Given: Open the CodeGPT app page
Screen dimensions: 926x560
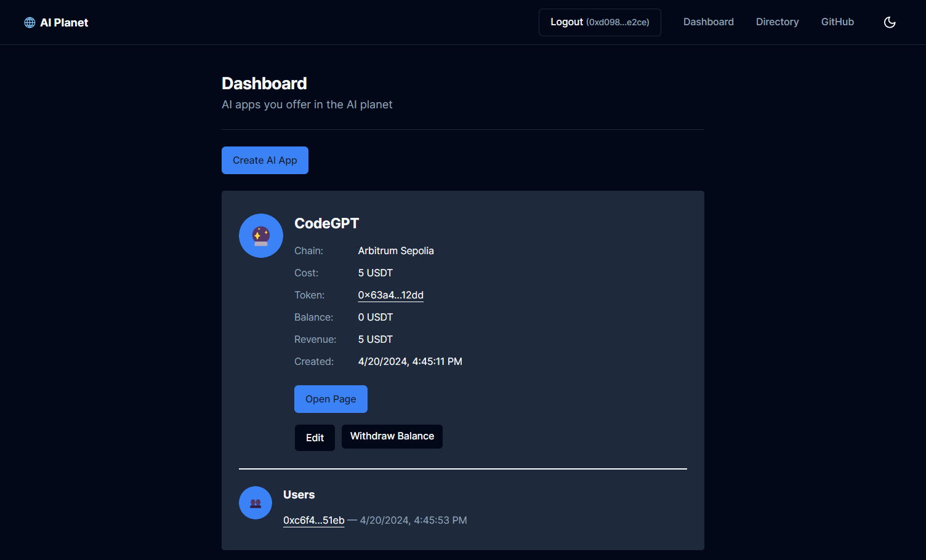Looking at the screenshot, I should coord(331,399).
